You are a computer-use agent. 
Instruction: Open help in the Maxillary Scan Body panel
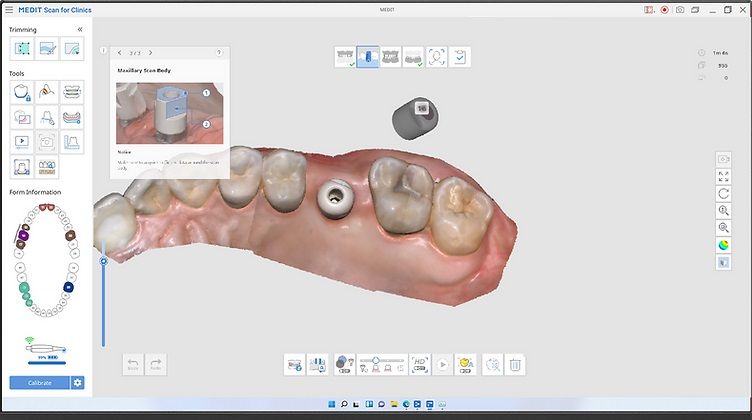[219, 52]
